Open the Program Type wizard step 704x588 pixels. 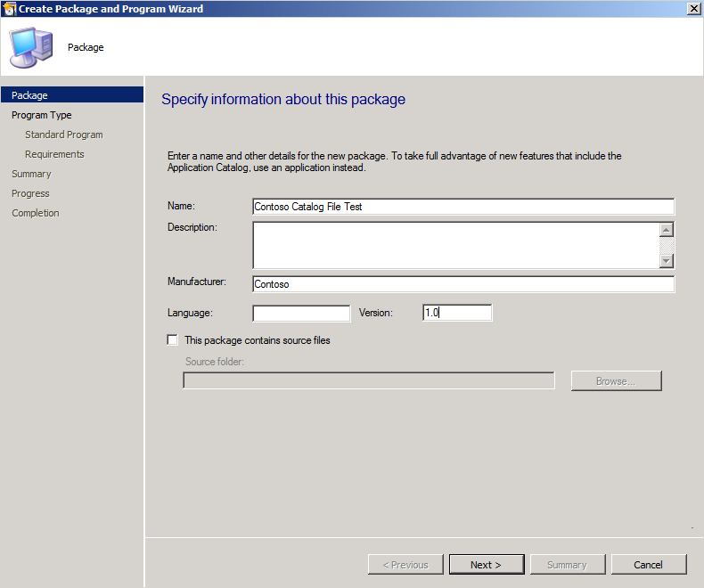[x=42, y=115]
